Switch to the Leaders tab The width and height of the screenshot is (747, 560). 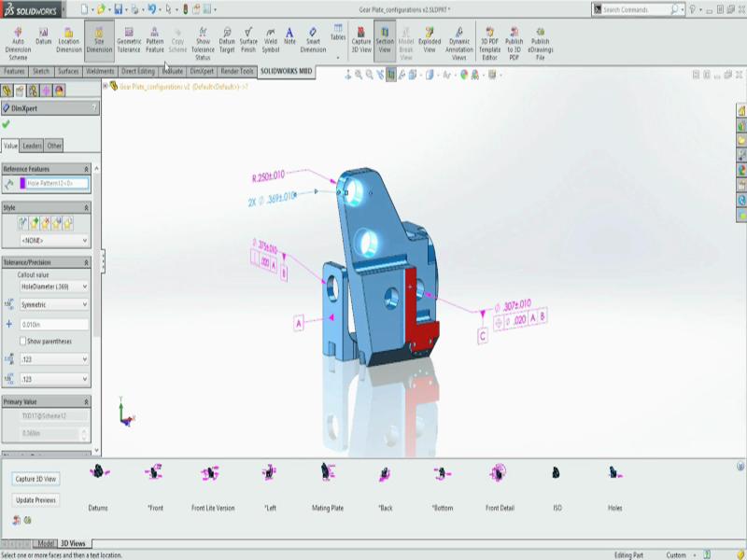(x=32, y=146)
